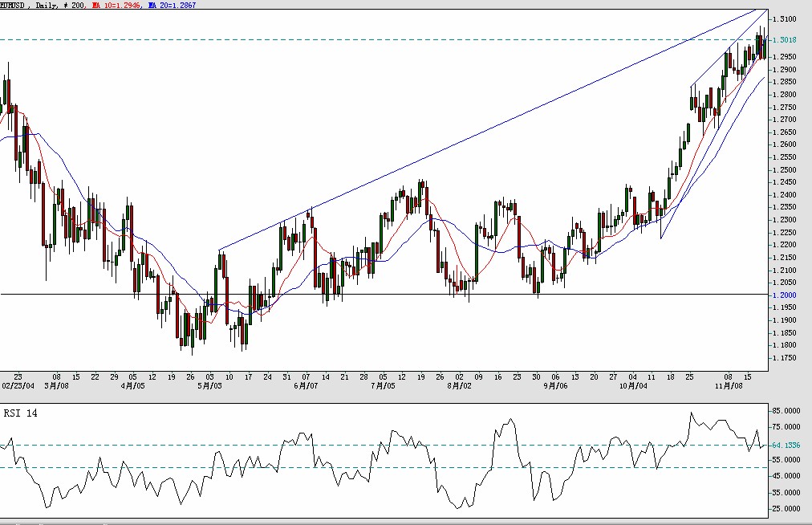Screen dimensions: 812x525
Task: Click the 7月/05 month label
Action: pyautogui.click(x=383, y=385)
